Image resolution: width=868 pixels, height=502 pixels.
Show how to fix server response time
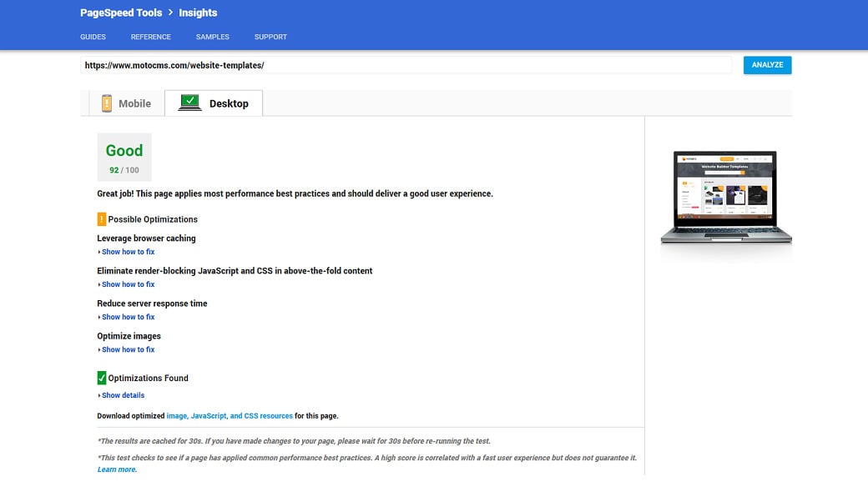128,317
